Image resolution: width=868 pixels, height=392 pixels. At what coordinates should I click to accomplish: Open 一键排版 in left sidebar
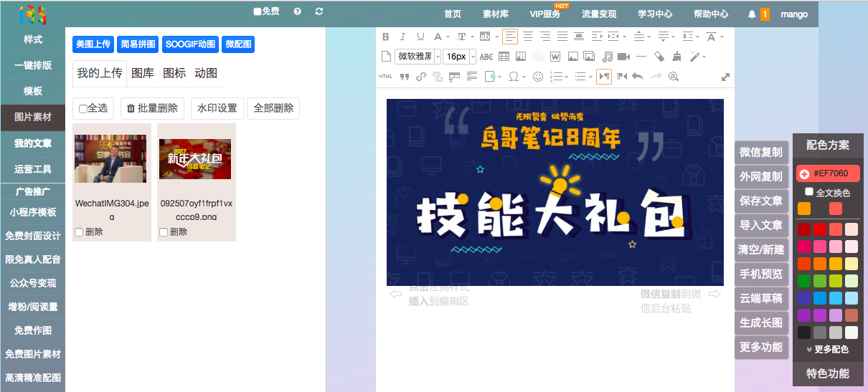tap(32, 65)
